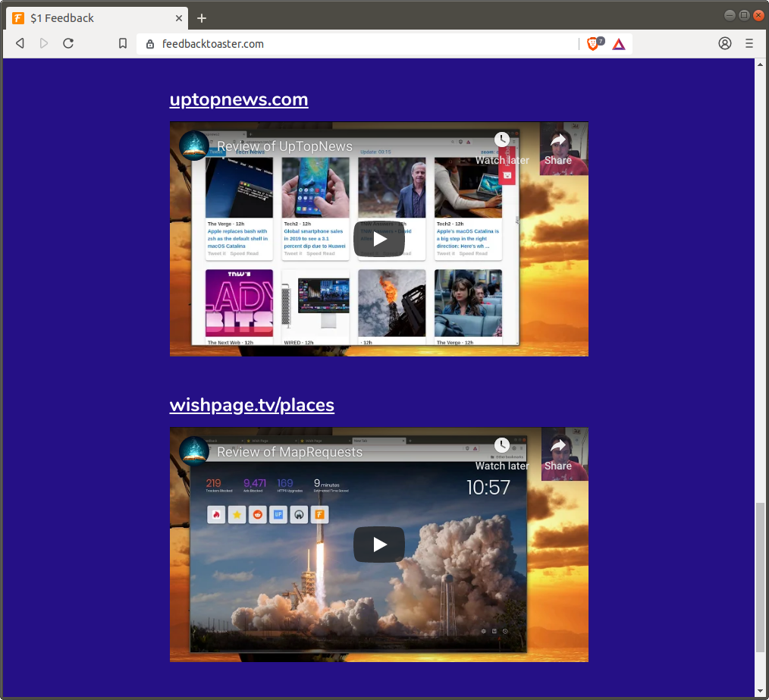Click the forward navigation arrow
This screenshot has height=700, width=769.
44,43
